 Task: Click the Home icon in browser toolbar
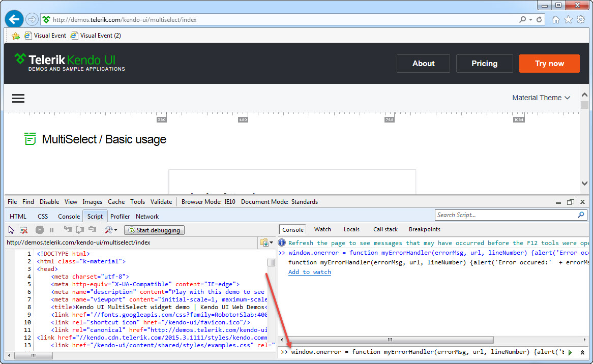(x=556, y=19)
